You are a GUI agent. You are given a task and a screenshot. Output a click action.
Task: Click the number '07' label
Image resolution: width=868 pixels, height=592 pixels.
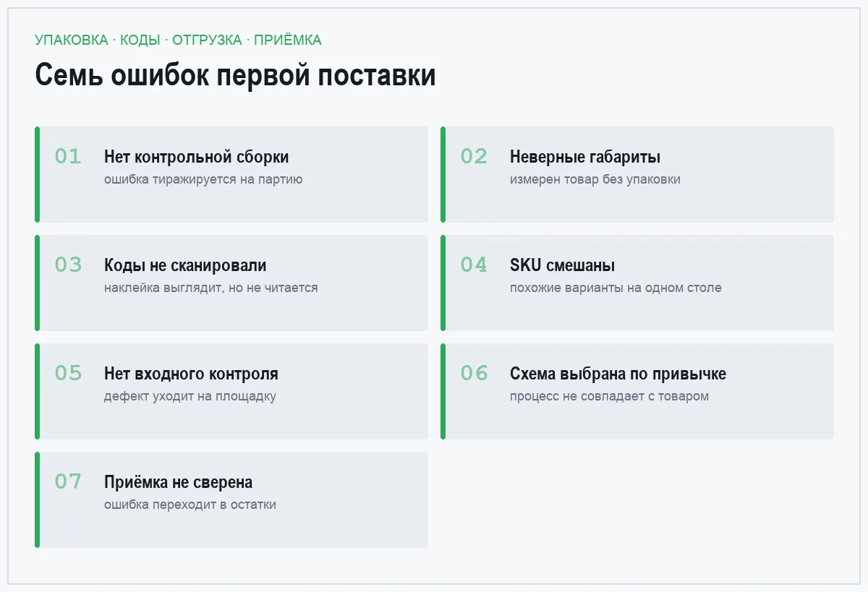tap(69, 481)
